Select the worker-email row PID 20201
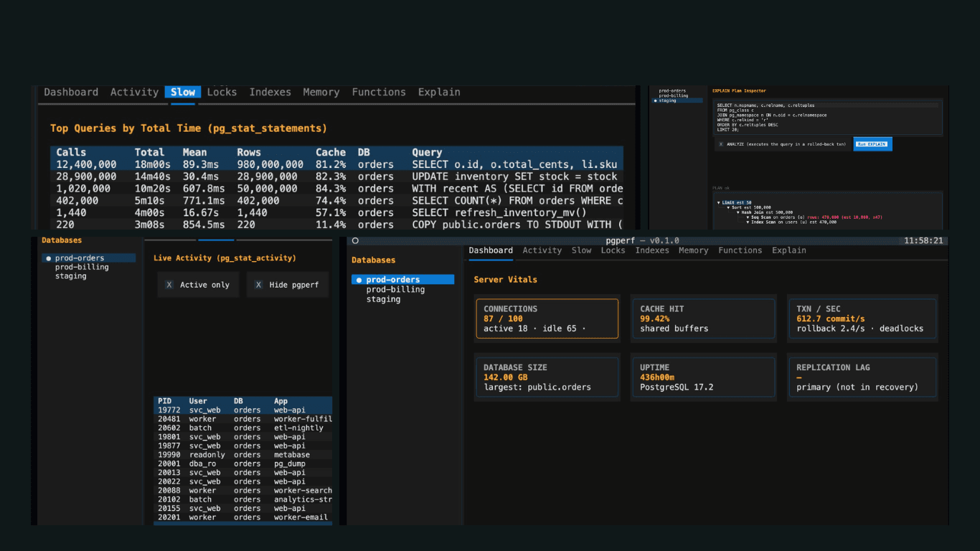The width and height of the screenshot is (980, 551). click(x=243, y=517)
